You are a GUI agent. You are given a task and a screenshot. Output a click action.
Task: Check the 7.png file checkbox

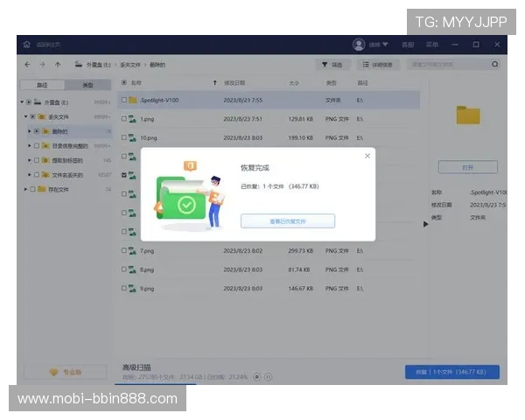click(x=124, y=250)
